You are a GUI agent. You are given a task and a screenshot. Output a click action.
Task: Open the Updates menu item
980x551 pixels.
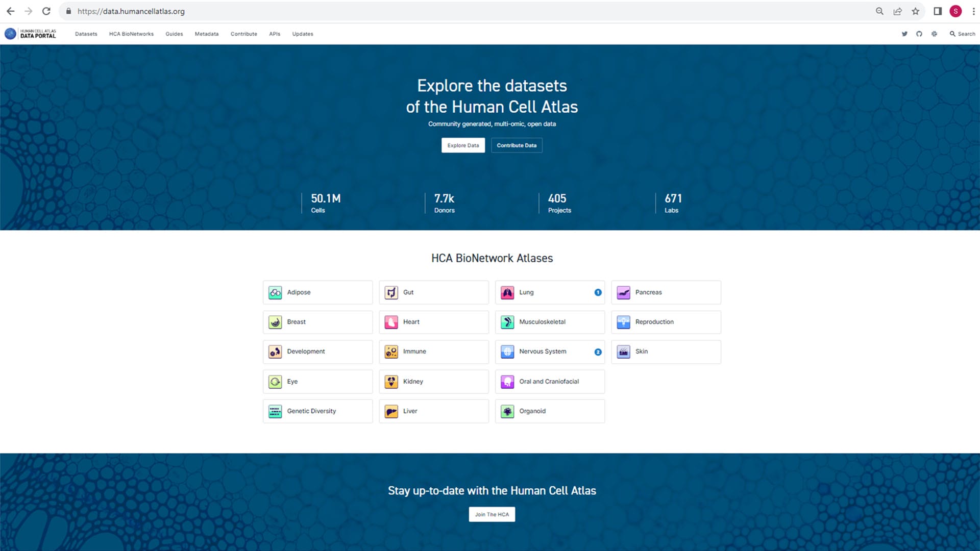[303, 34]
